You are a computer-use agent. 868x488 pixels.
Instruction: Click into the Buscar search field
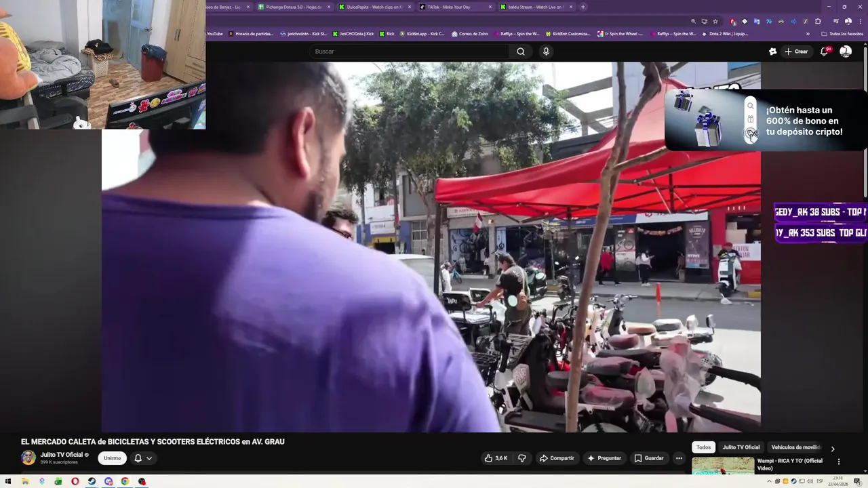(x=409, y=52)
